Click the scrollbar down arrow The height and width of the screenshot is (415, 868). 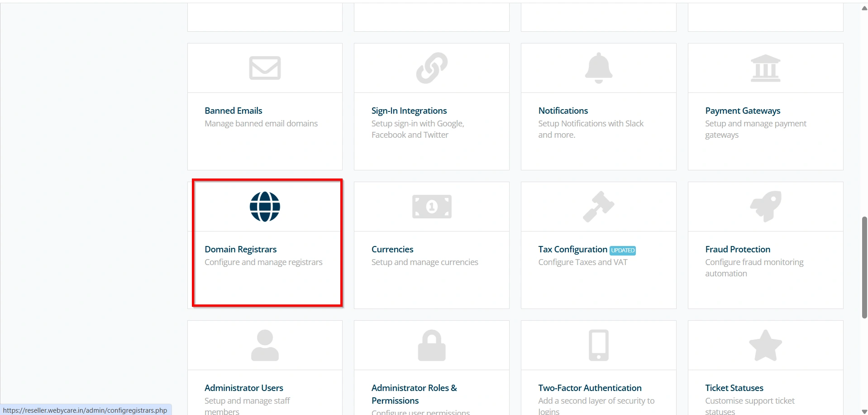(864, 412)
